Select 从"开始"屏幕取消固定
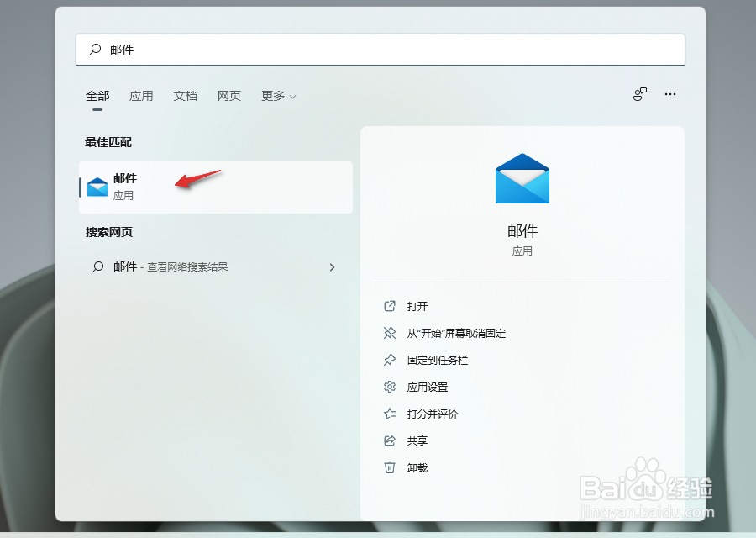 coord(456,334)
